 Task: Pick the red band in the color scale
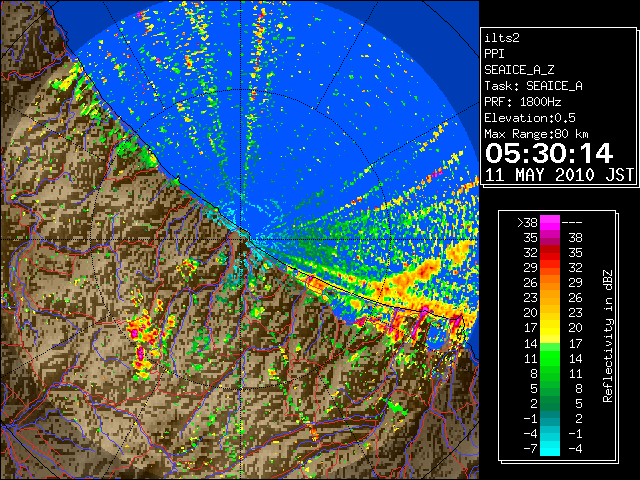(550, 253)
